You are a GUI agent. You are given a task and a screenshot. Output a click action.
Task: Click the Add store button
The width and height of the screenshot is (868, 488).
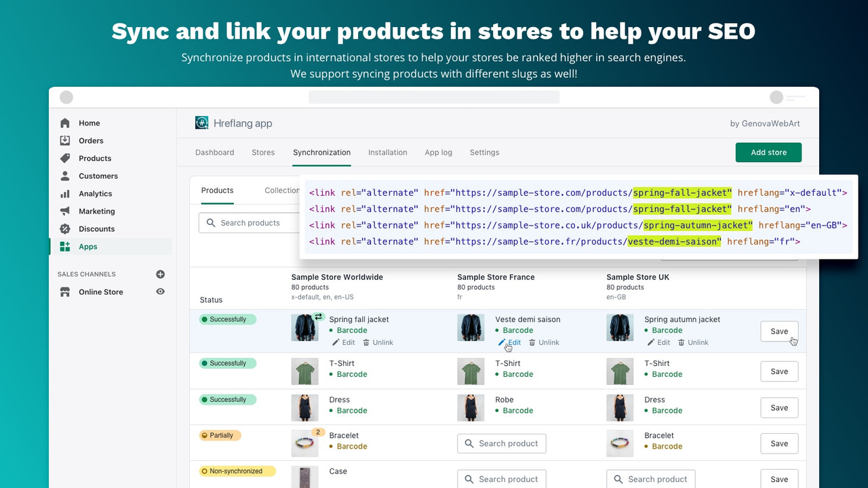(768, 152)
